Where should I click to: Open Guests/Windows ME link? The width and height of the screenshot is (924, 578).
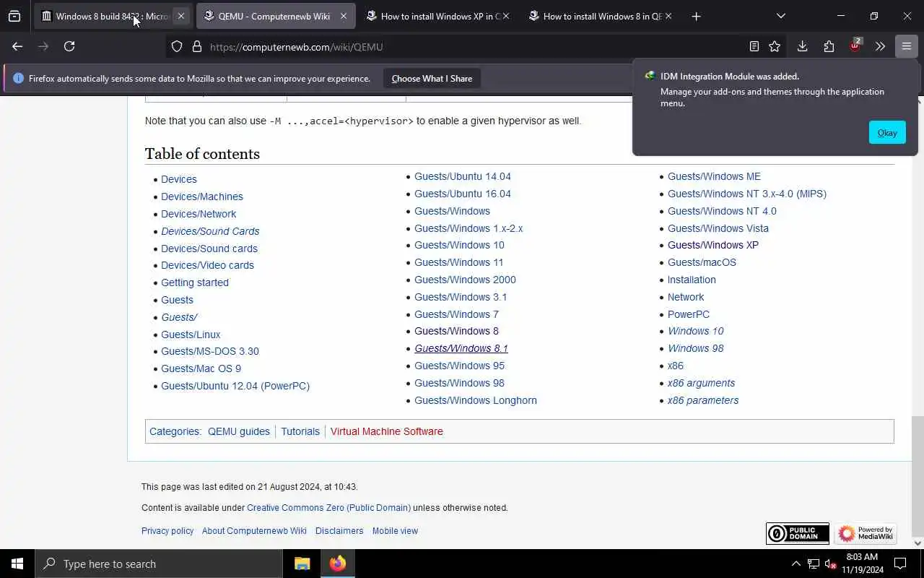click(x=714, y=176)
